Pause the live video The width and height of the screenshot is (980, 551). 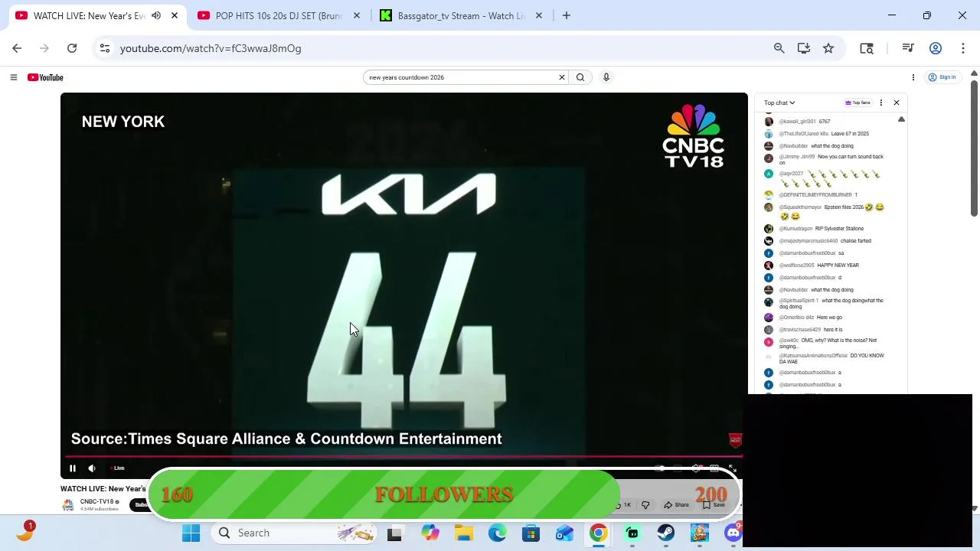click(73, 468)
